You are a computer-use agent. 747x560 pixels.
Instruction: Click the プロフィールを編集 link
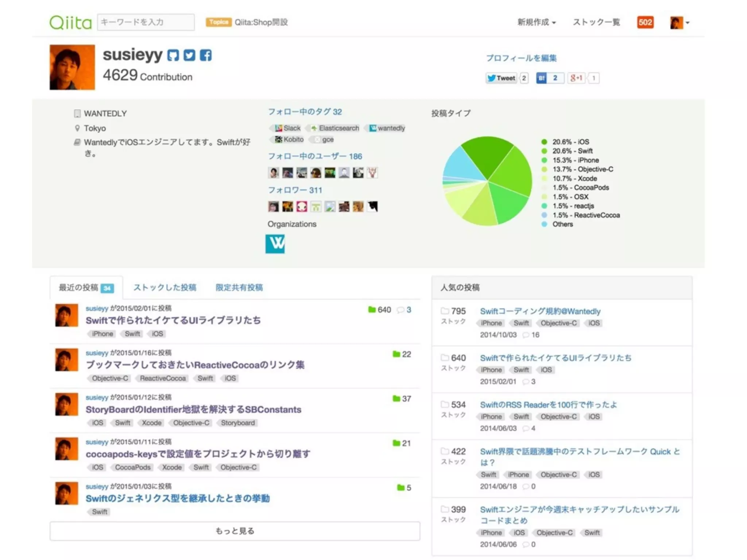coord(521,58)
